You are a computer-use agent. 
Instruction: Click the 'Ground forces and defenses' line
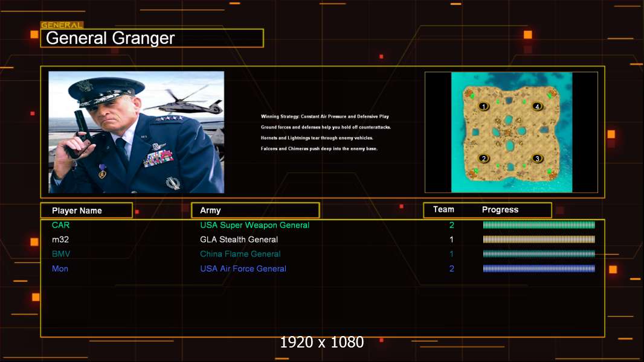point(326,127)
